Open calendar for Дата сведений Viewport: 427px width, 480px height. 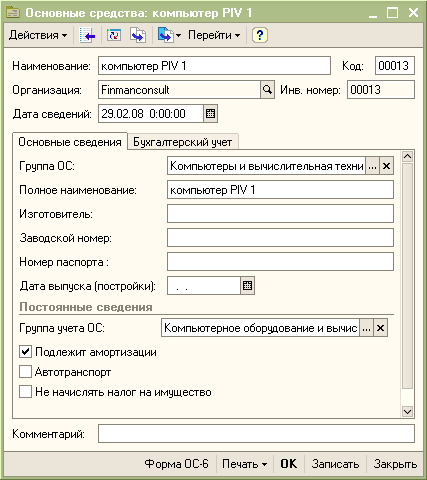point(210,114)
